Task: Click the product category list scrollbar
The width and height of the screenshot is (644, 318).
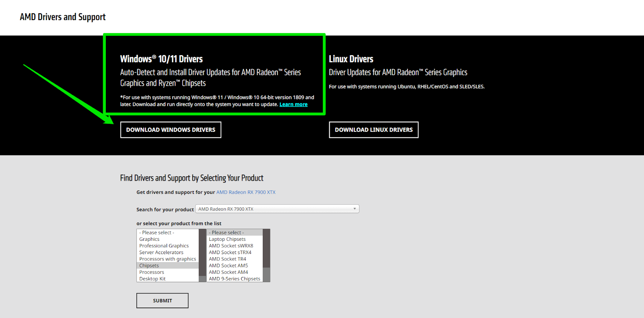Action: [x=202, y=256]
